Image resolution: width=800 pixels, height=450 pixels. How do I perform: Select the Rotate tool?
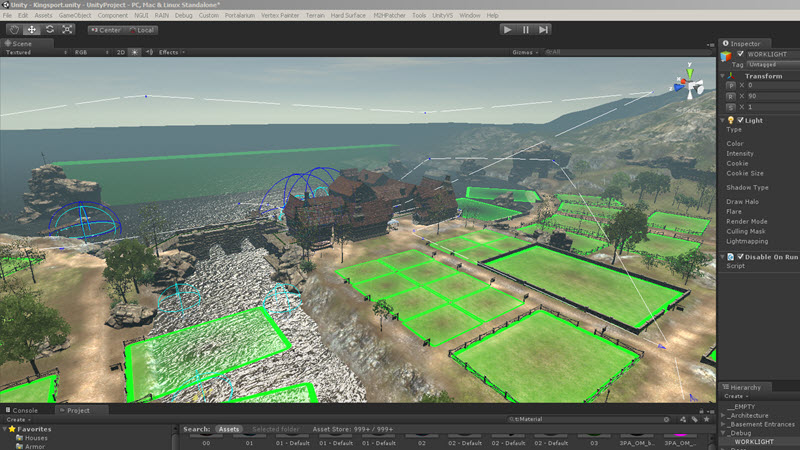(x=49, y=29)
